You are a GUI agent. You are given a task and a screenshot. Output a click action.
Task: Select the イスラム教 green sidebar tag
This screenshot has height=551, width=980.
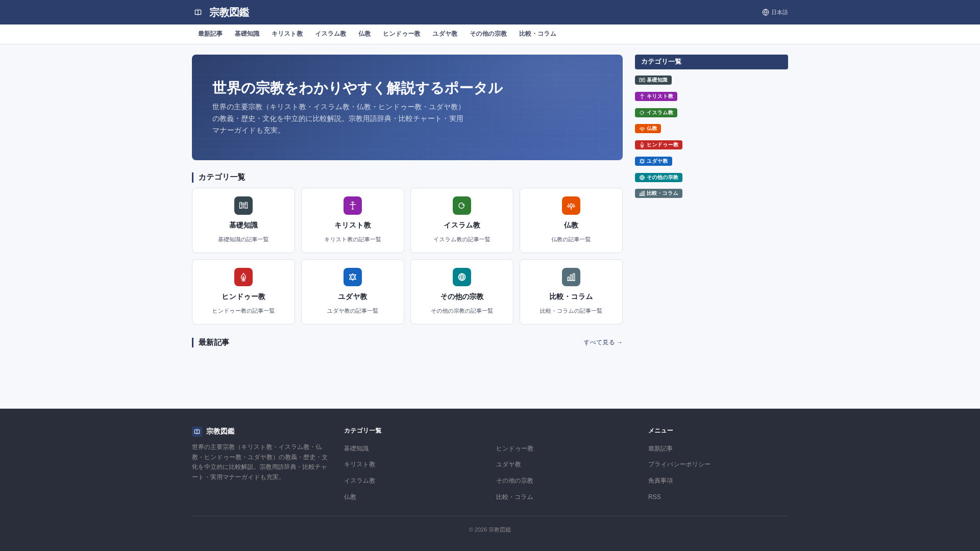click(x=656, y=113)
